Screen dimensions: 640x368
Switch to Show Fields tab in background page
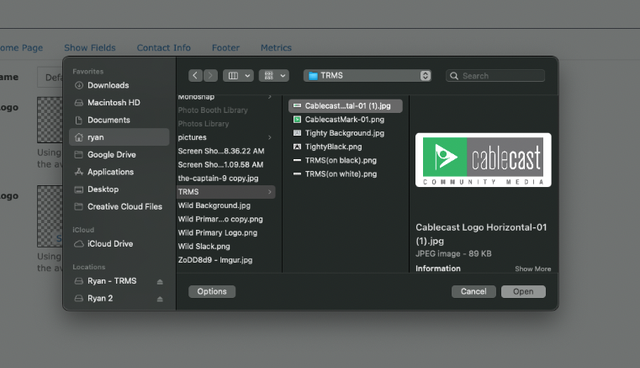click(x=90, y=48)
